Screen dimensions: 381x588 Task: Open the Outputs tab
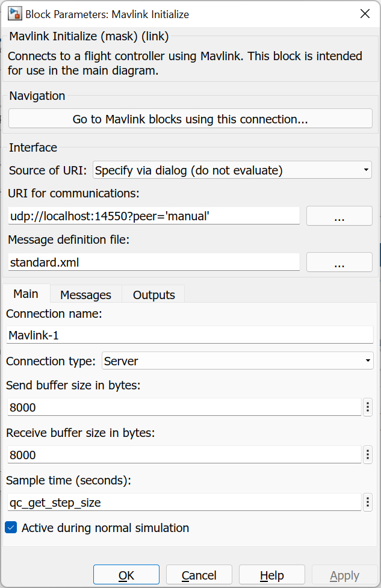153,294
